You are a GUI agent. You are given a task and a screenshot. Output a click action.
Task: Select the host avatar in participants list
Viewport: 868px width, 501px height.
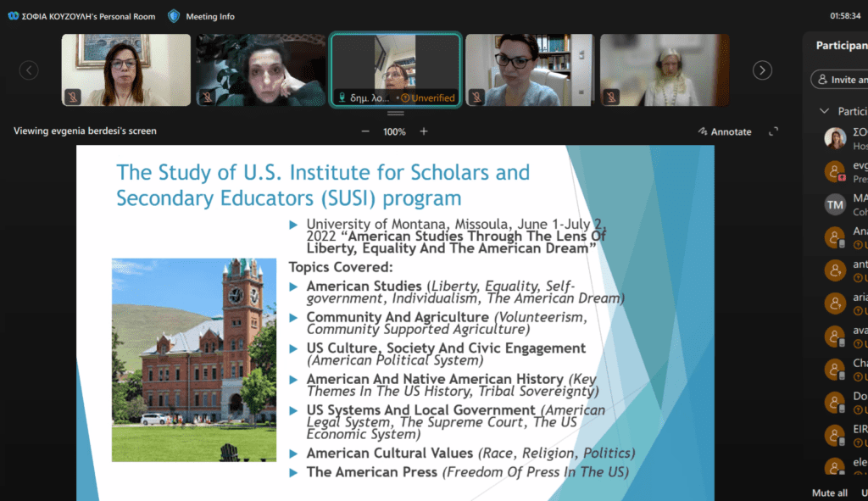[835, 138]
